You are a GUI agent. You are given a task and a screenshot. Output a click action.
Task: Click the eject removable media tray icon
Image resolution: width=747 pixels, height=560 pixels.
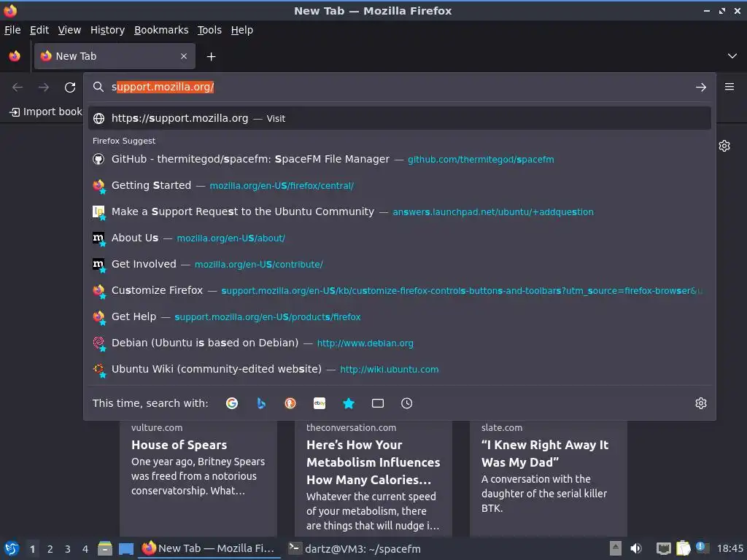pyautogui.click(x=616, y=548)
